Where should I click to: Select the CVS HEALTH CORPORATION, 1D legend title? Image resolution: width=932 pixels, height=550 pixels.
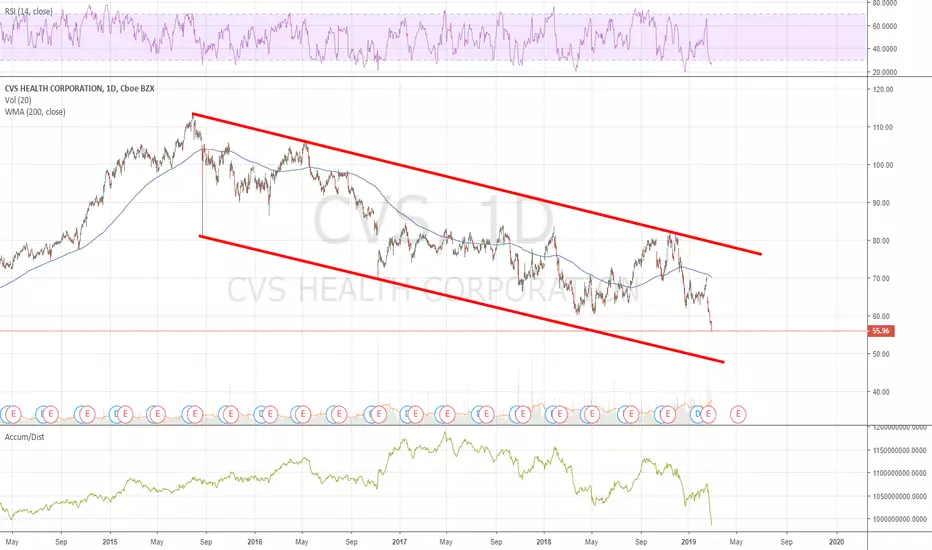click(x=80, y=89)
